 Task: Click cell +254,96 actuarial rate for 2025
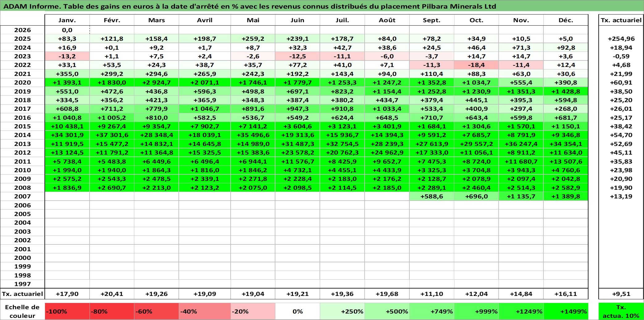(621, 39)
